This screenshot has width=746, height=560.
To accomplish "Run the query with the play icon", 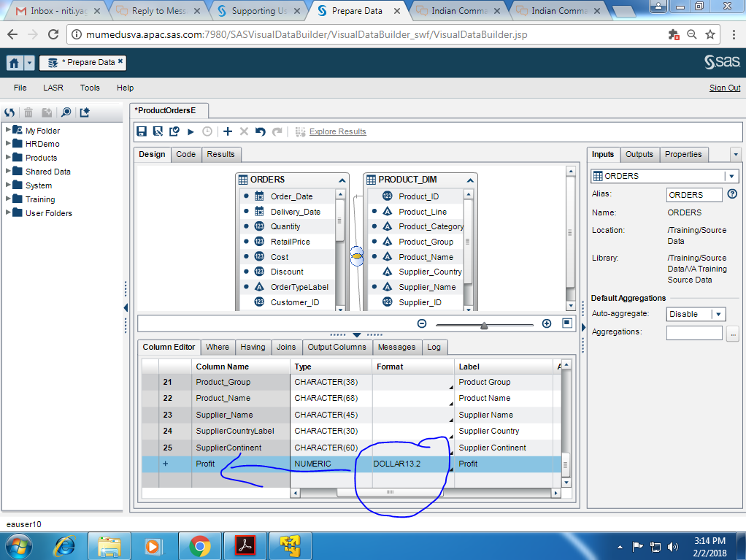I will tap(190, 131).
